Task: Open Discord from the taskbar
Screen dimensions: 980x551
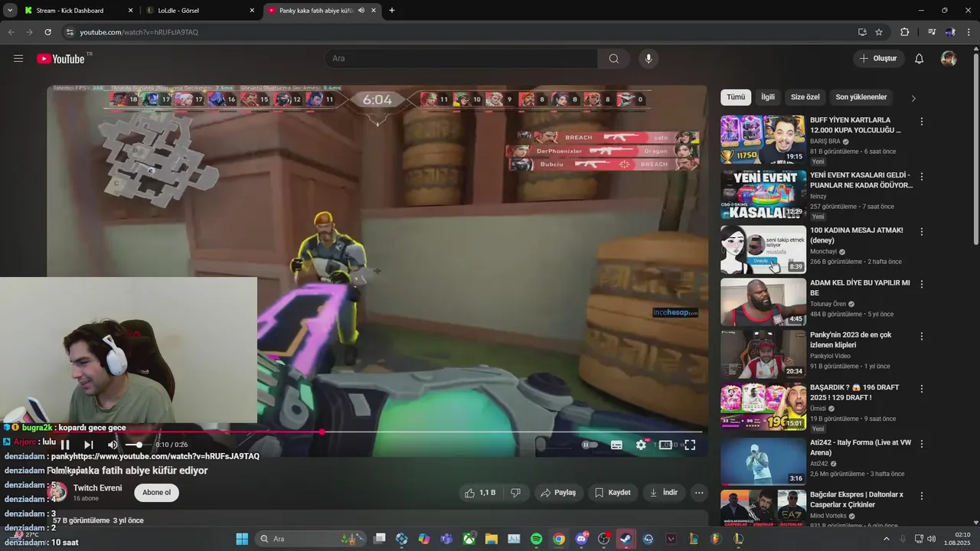Action: (581, 539)
